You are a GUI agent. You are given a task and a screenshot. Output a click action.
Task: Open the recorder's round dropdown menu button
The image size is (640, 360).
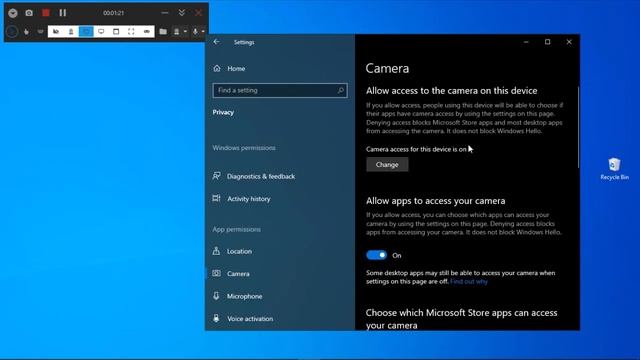point(13,13)
